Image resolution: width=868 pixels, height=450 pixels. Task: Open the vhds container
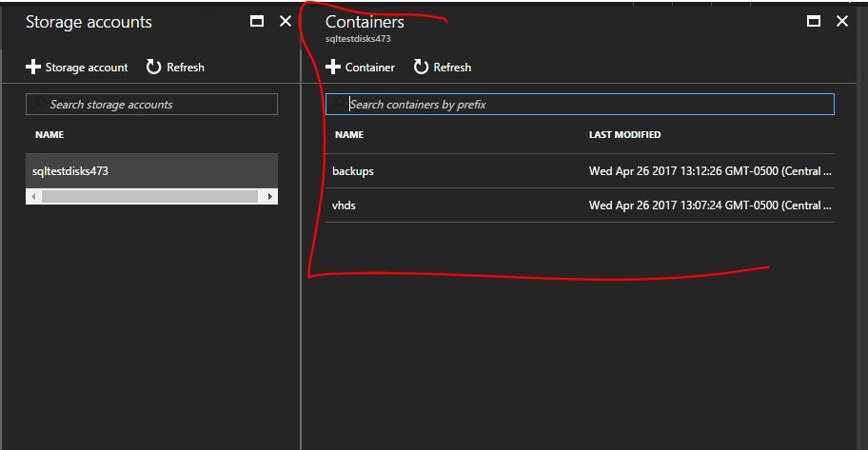coord(344,205)
